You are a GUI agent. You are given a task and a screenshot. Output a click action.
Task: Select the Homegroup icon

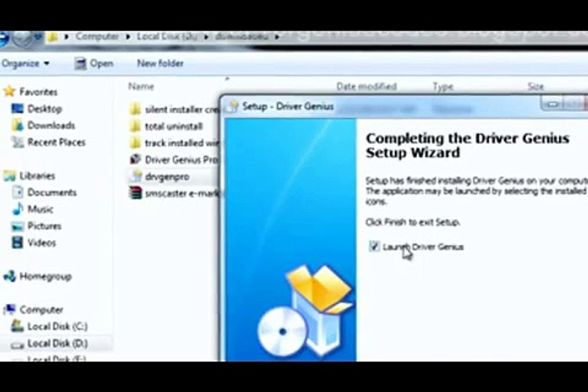pyautogui.click(x=9, y=276)
